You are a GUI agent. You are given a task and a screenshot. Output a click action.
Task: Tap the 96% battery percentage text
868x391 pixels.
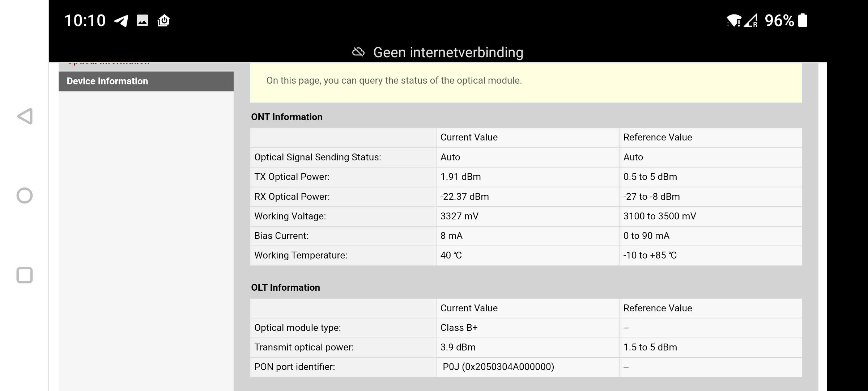(x=779, y=21)
